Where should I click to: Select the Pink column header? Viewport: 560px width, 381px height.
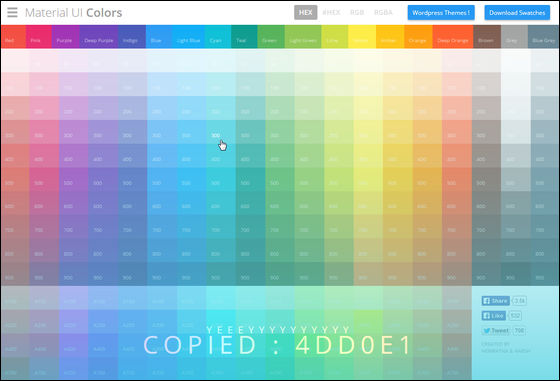point(39,36)
